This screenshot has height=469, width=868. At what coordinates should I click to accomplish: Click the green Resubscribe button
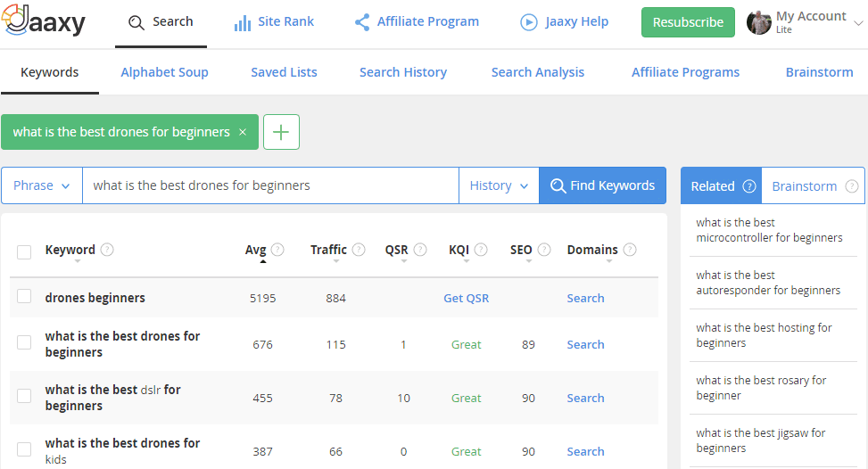(688, 22)
